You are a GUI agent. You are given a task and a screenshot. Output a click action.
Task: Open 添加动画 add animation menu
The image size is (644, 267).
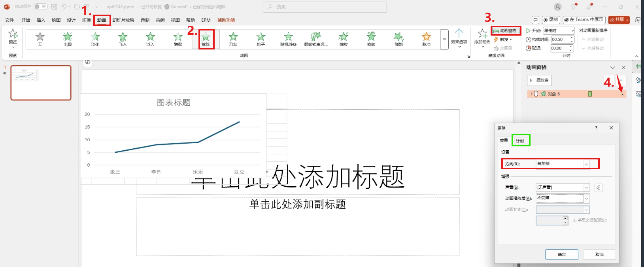pos(482,38)
